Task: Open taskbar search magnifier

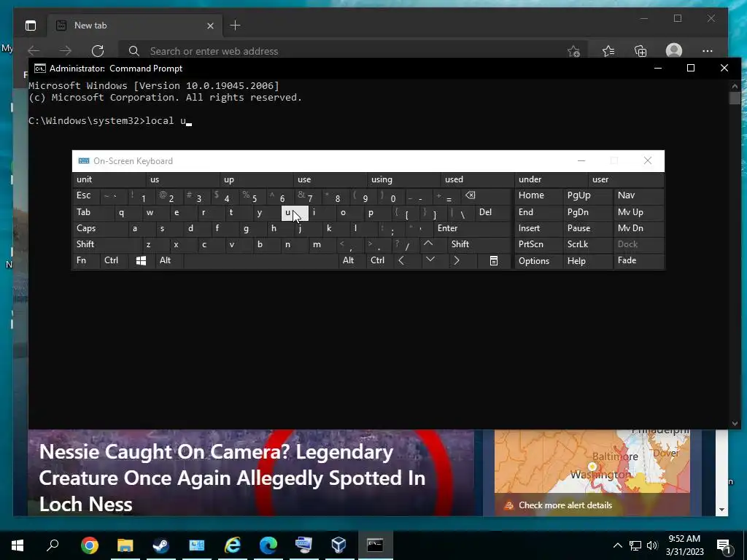Action: (53, 545)
